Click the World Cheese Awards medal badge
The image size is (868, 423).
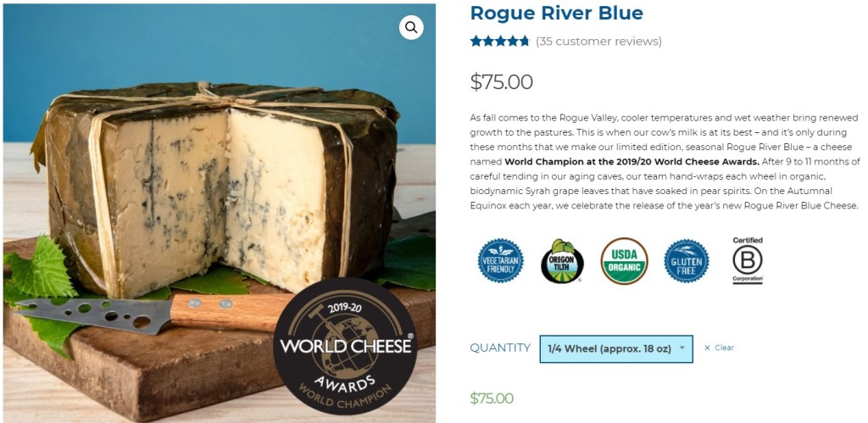tap(344, 346)
